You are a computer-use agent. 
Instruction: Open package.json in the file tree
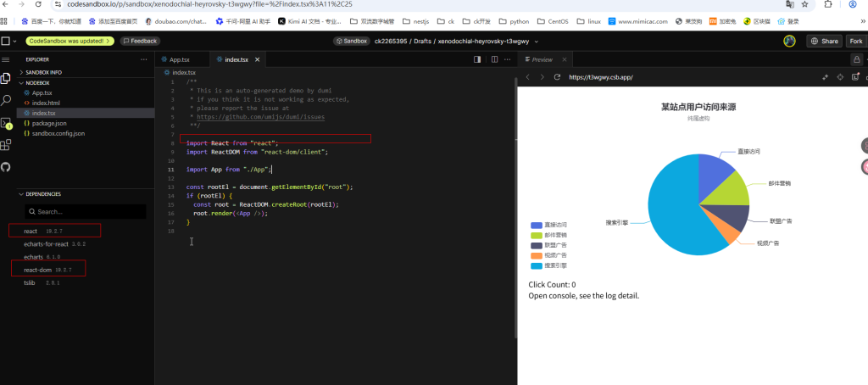pyautogui.click(x=86, y=124)
